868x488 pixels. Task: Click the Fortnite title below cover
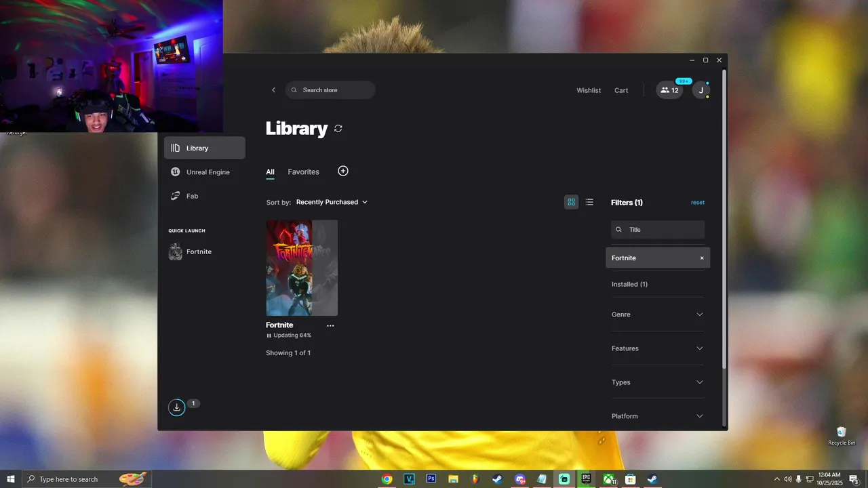point(279,325)
